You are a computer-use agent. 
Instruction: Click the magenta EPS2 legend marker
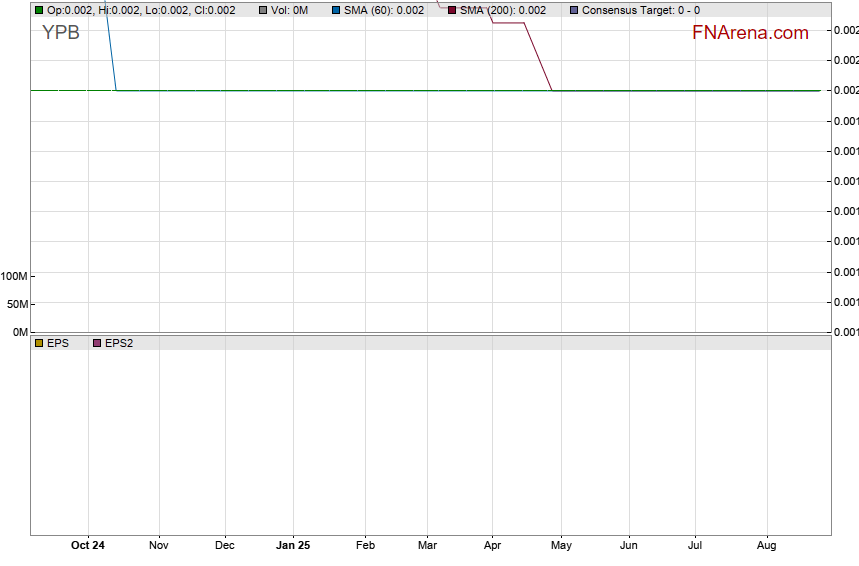(x=97, y=343)
